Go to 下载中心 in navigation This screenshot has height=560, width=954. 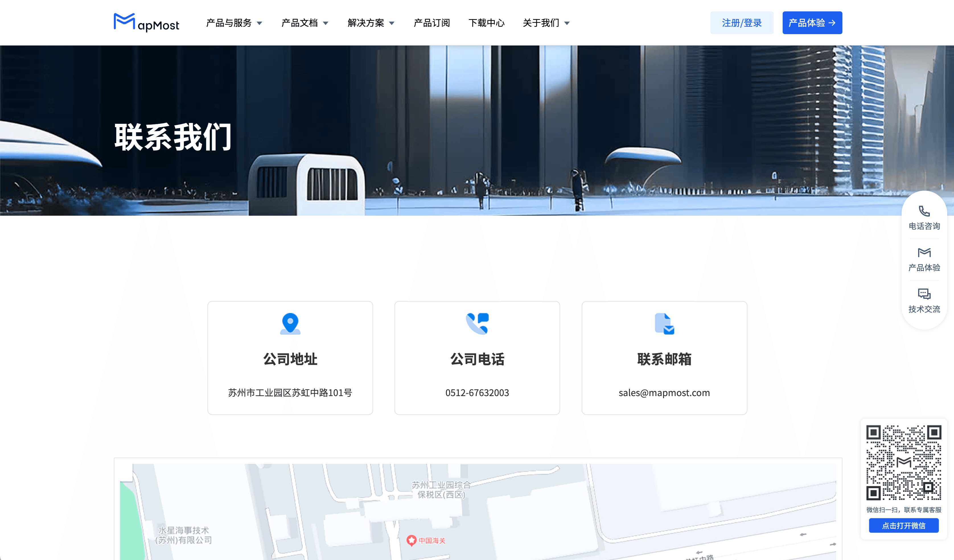click(x=486, y=23)
